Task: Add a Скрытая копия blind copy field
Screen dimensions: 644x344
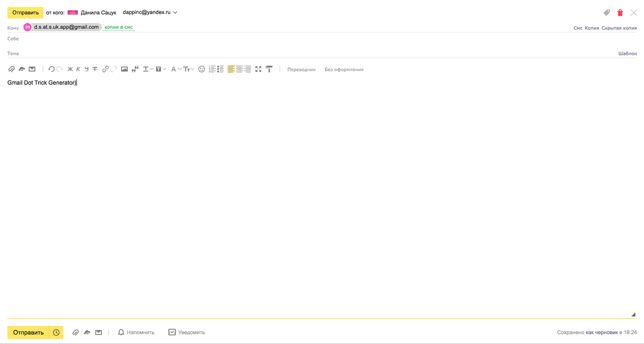Action: coord(619,28)
